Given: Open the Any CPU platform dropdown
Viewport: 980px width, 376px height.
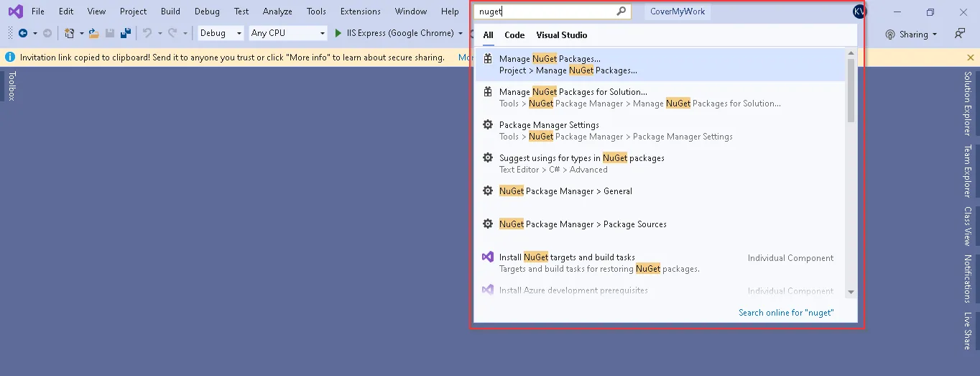Looking at the screenshot, I should pyautogui.click(x=288, y=33).
